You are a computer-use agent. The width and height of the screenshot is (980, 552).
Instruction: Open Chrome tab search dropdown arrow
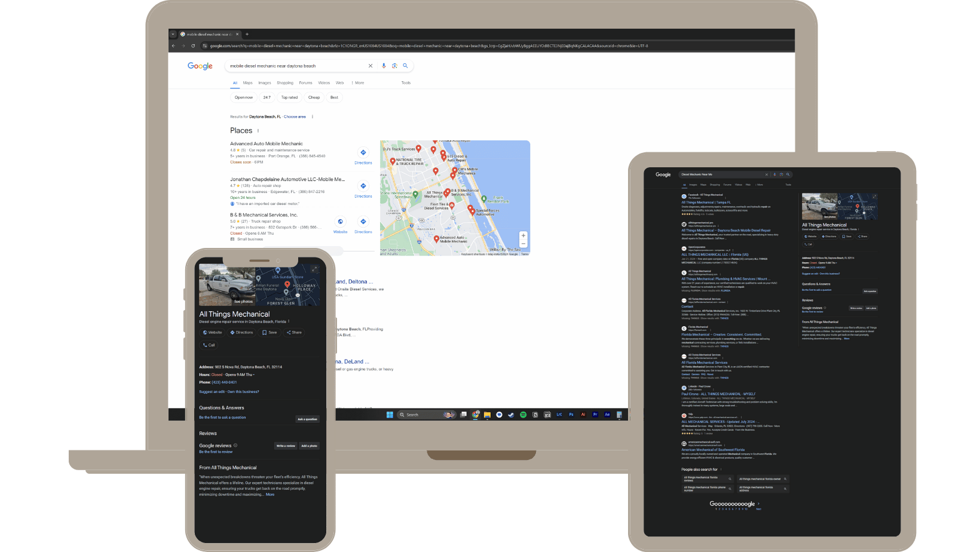click(x=173, y=34)
